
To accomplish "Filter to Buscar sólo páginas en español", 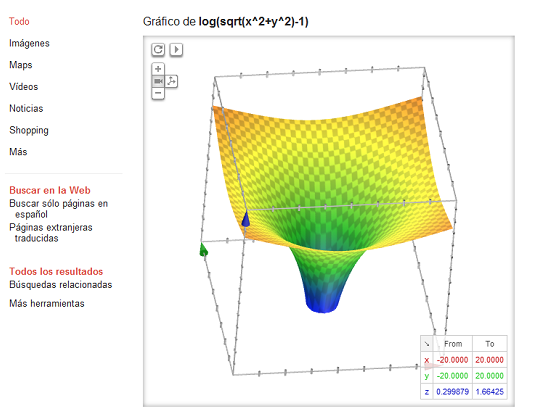I will [59, 209].
